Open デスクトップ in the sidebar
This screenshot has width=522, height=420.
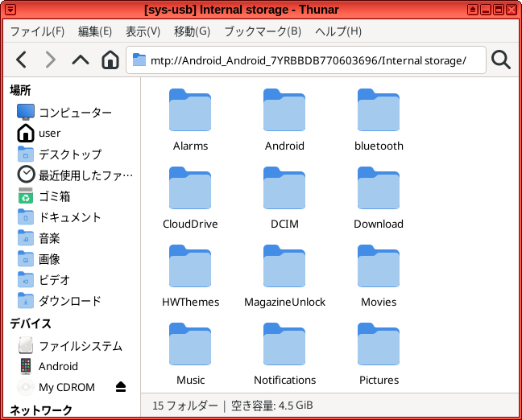[72, 154]
